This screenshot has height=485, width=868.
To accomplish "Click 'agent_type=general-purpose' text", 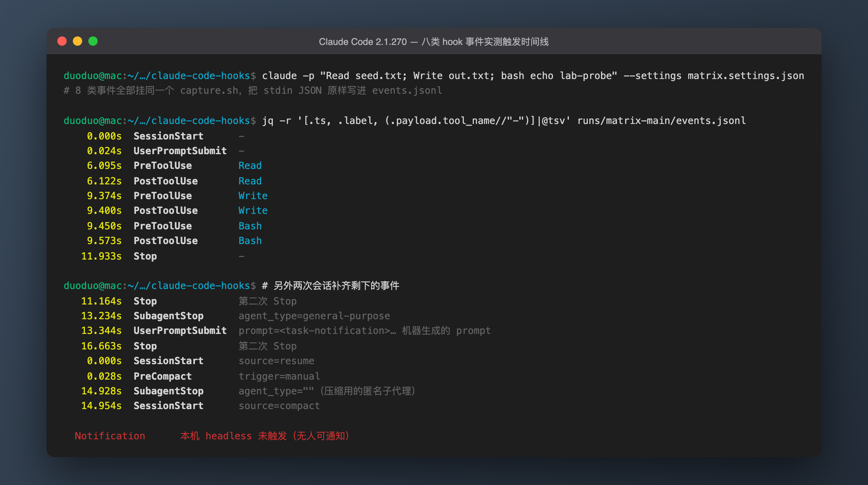I will (x=314, y=316).
